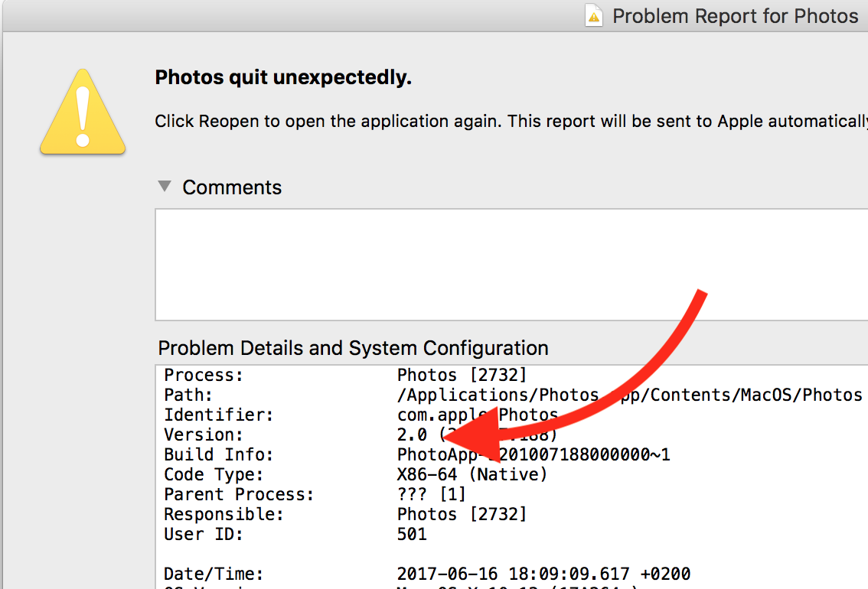Click the Parent Process label
868x589 pixels.
[x=239, y=494]
